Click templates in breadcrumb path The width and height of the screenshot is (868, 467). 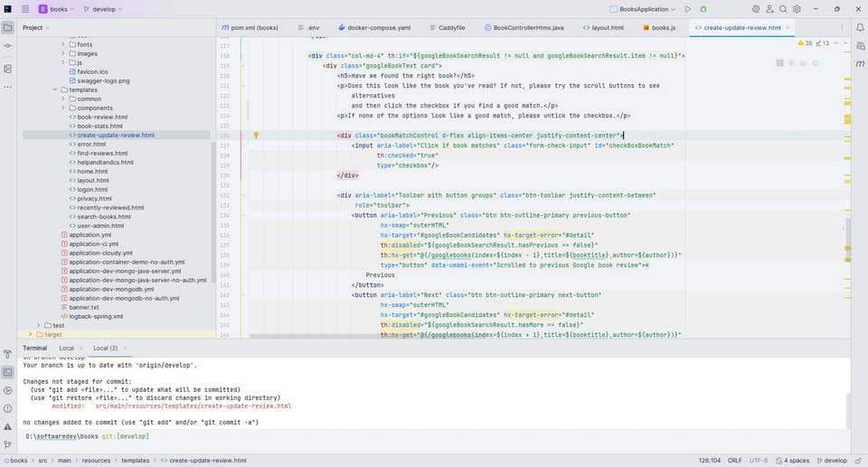[136, 461]
